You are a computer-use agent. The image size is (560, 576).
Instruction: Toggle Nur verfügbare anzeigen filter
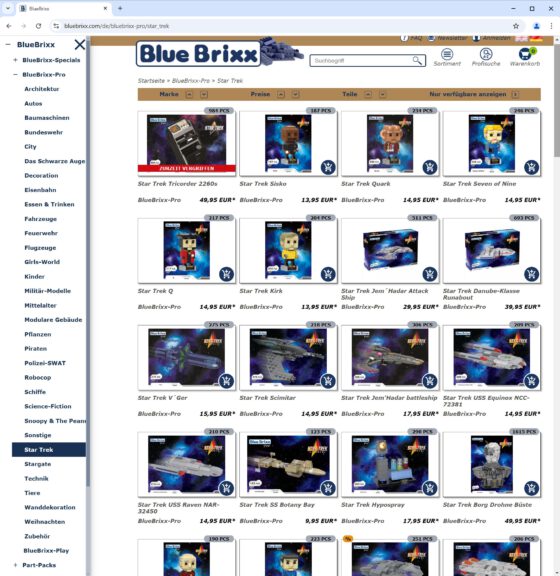point(515,94)
